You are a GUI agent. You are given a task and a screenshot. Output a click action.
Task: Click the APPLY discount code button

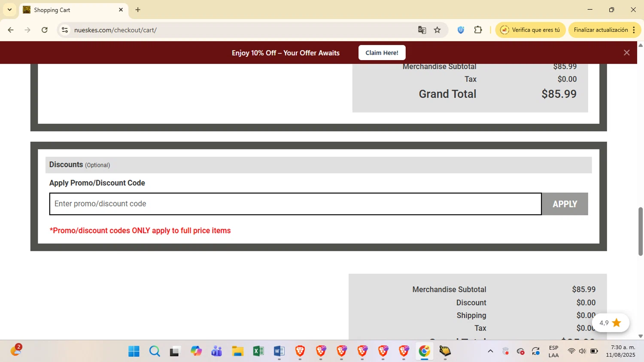565,204
